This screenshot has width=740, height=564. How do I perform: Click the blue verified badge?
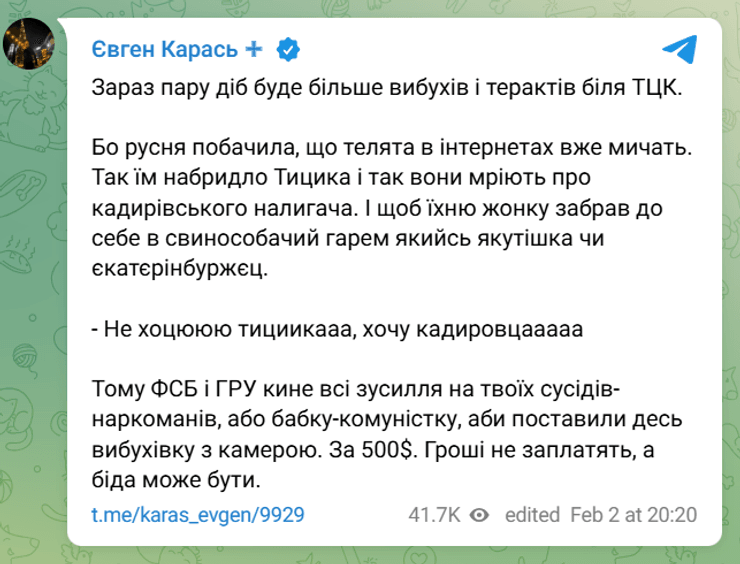point(287,48)
